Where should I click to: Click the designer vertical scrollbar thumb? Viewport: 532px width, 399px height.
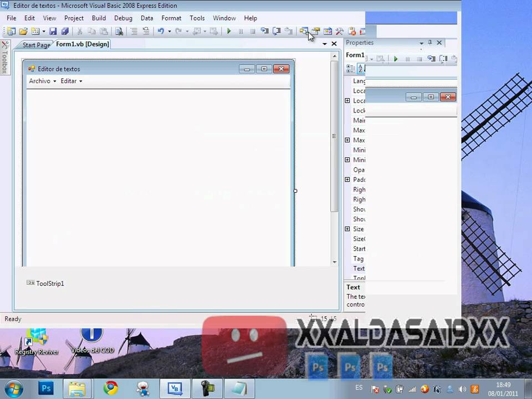click(x=334, y=136)
